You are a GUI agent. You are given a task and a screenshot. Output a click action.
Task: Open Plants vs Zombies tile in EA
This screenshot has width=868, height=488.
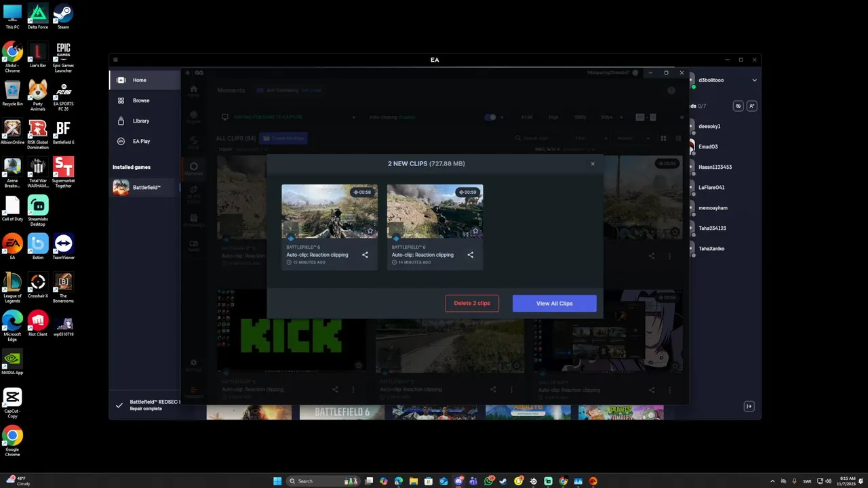coord(620,412)
